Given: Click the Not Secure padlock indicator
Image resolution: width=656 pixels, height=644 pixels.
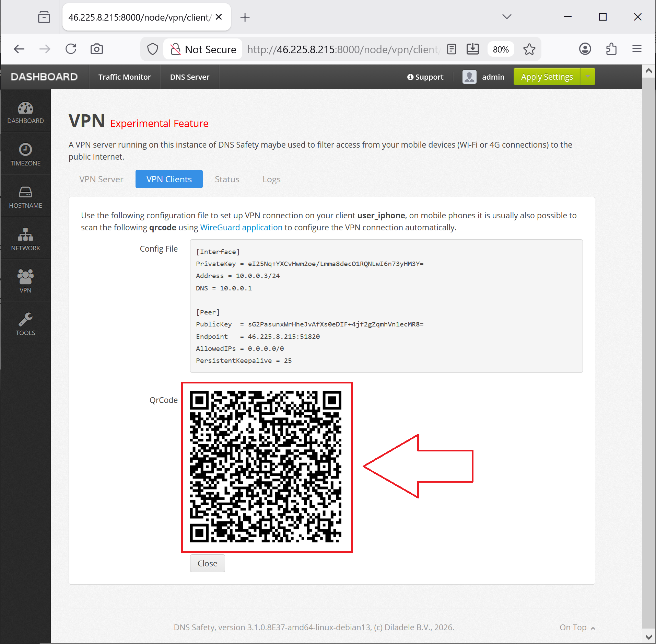Looking at the screenshot, I should pos(203,49).
